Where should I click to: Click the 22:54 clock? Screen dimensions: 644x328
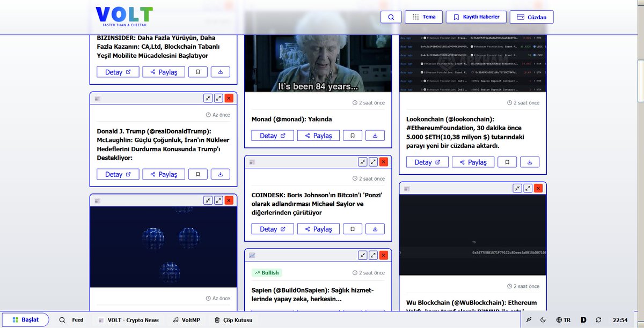click(620, 320)
